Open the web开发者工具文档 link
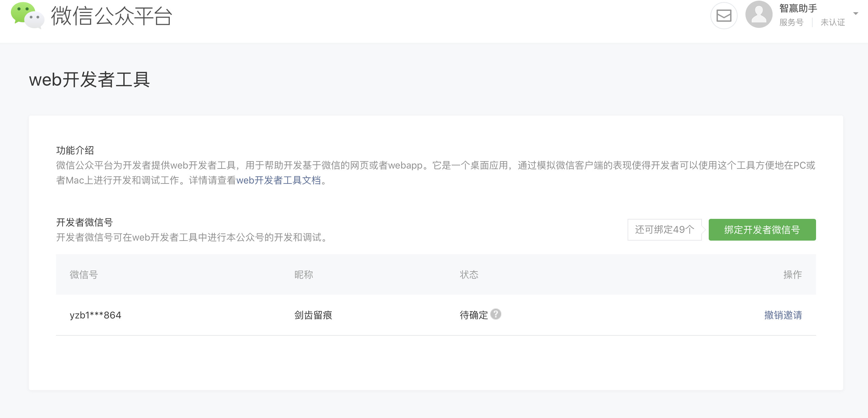Screen dimensions: 868x418 click(x=278, y=180)
